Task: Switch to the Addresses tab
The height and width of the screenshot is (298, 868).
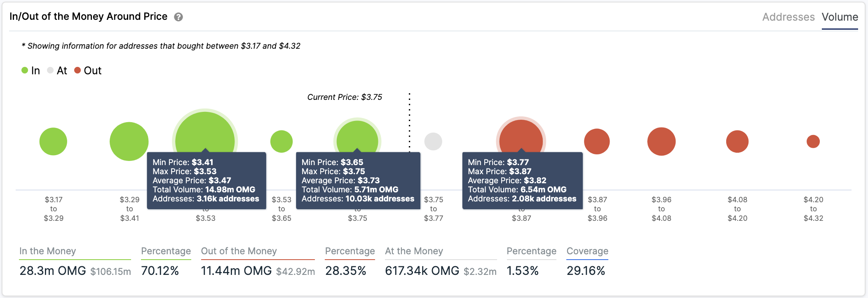Action: (788, 17)
